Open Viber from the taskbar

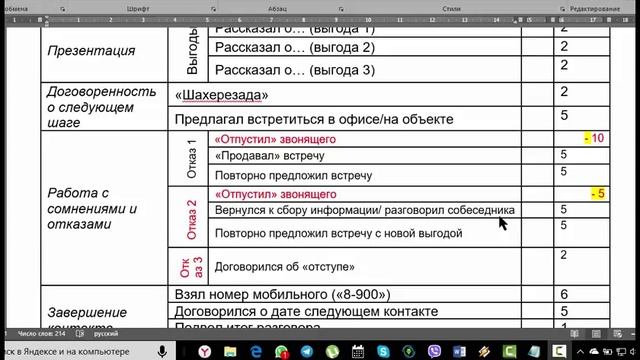click(x=434, y=351)
